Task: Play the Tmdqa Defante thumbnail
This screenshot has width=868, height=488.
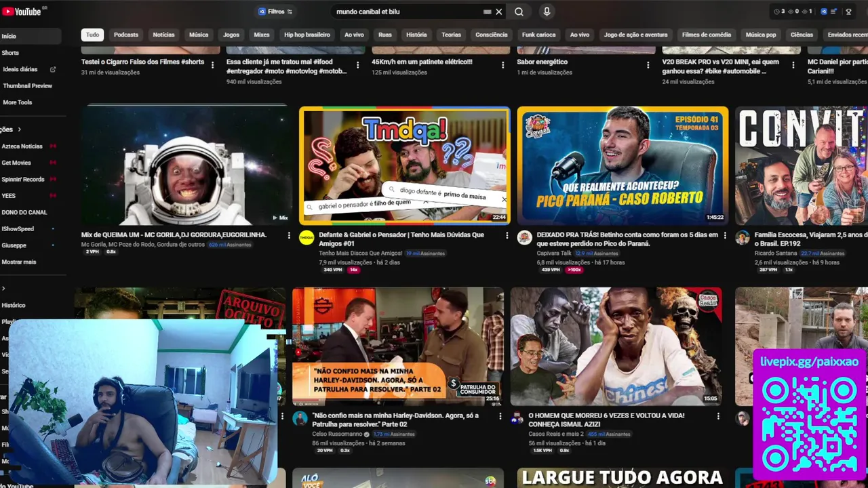Action: coord(405,165)
